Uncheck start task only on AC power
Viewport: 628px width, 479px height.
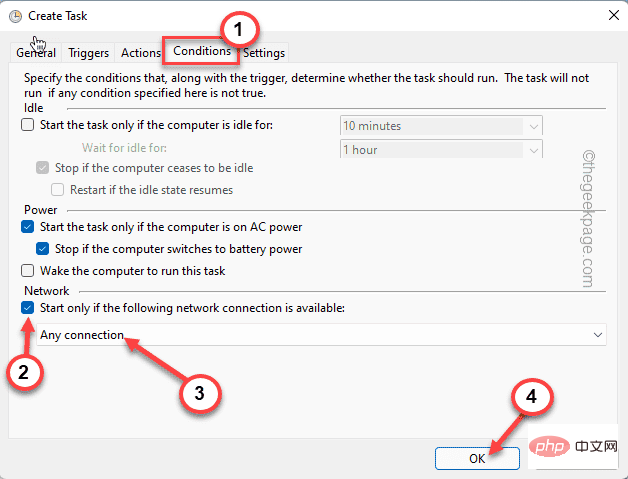pyautogui.click(x=27, y=227)
